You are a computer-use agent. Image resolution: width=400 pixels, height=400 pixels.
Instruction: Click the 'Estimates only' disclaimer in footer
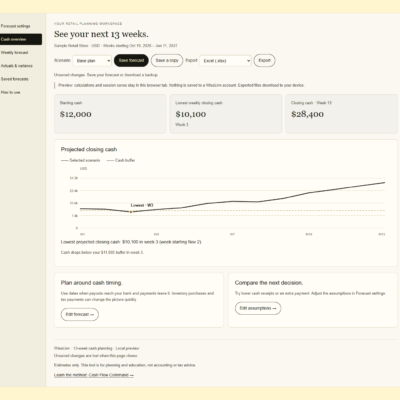pyautogui.click(x=125, y=365)
